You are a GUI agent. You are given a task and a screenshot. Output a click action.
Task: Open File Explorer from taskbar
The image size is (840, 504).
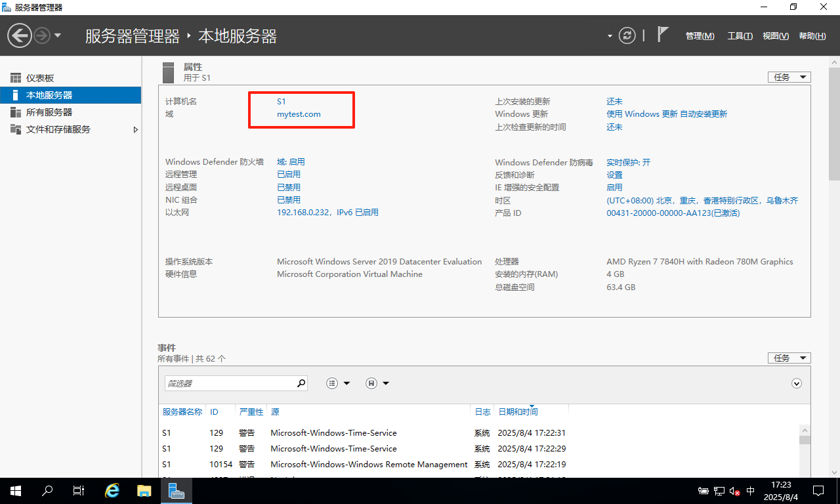[144, 491]
